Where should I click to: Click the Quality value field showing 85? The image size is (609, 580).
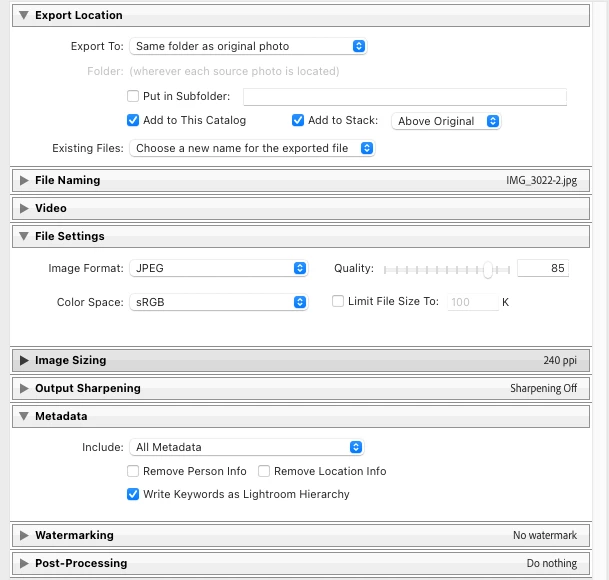click(x=543, y=268)
